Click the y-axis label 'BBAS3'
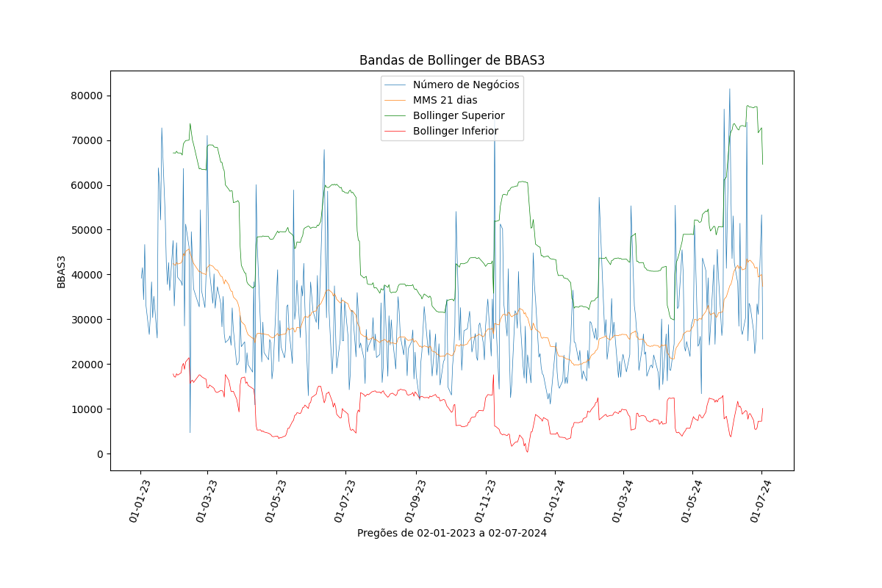Viewport: 882px width, 588px height. pos(62,271)
